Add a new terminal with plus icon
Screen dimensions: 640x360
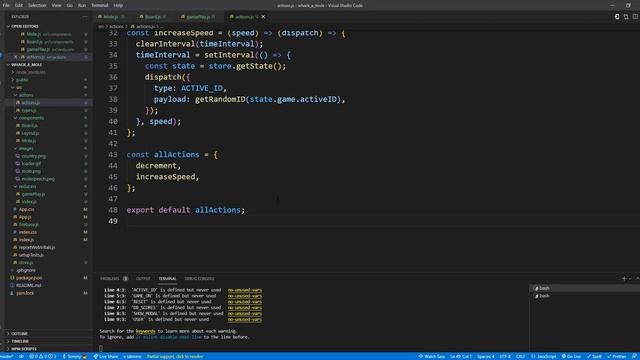pos(624,279)
